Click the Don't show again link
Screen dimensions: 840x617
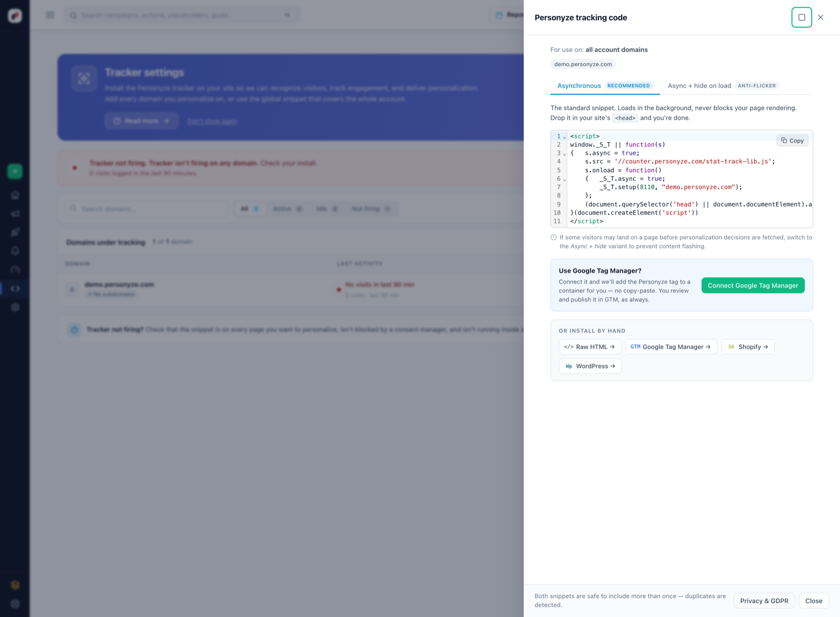click(212, 121)
